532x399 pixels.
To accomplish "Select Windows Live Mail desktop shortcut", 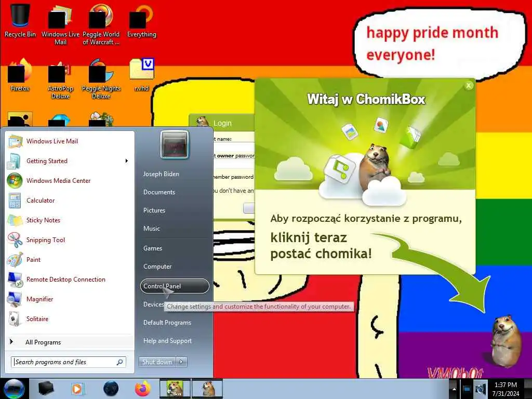I will (60, 24).
